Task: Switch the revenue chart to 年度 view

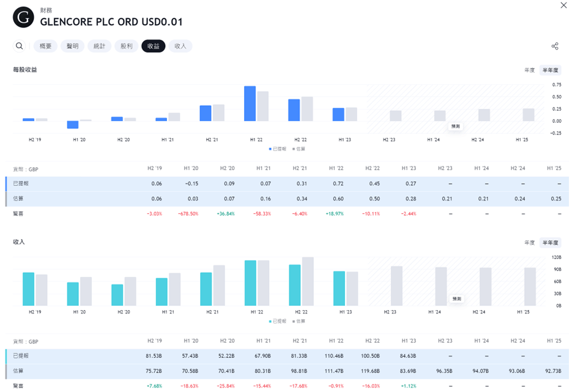Action: click(x=529, y=243)
